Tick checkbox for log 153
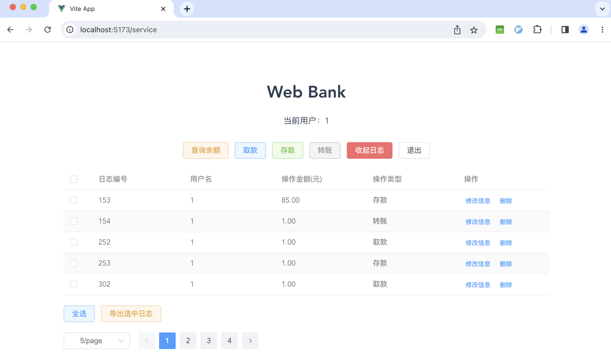The image size is (611, 364). pos(74,200)
